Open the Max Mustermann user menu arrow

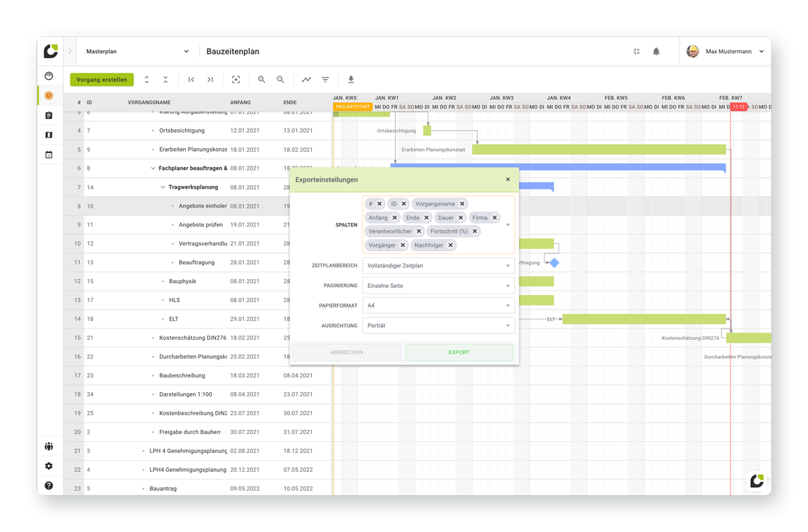pyautogui.click(x=762, y=51)
